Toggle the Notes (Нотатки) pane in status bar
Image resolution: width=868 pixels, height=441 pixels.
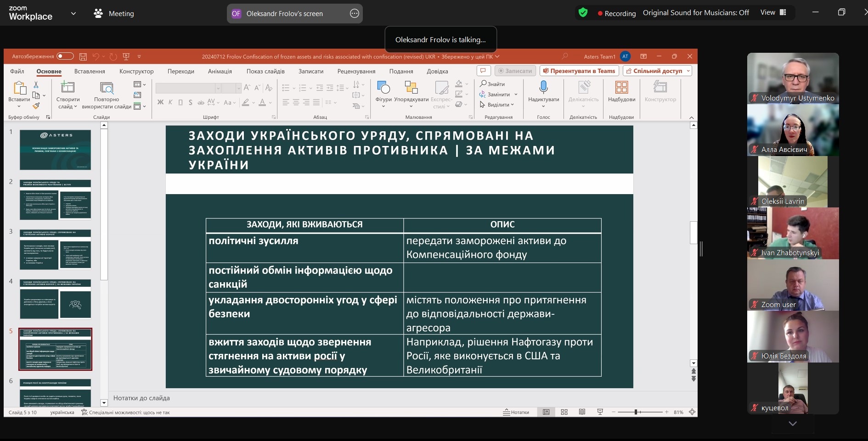point(516,412)
